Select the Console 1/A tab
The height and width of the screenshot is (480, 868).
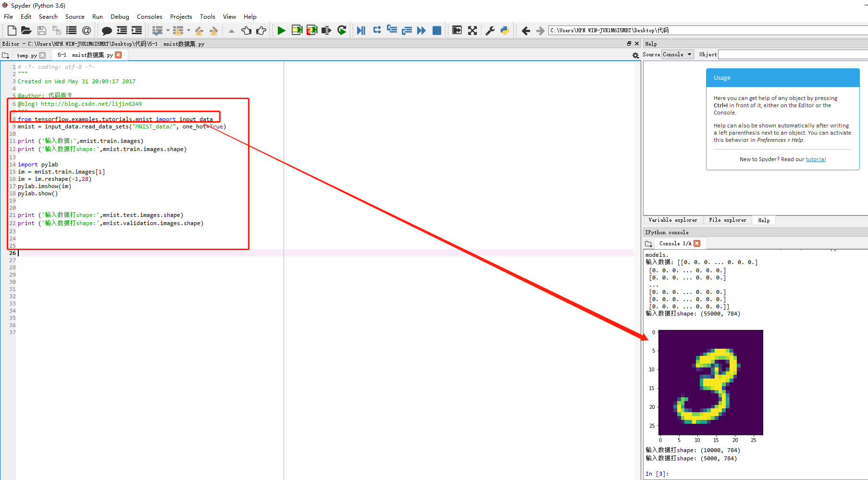[x=675, y=243]
